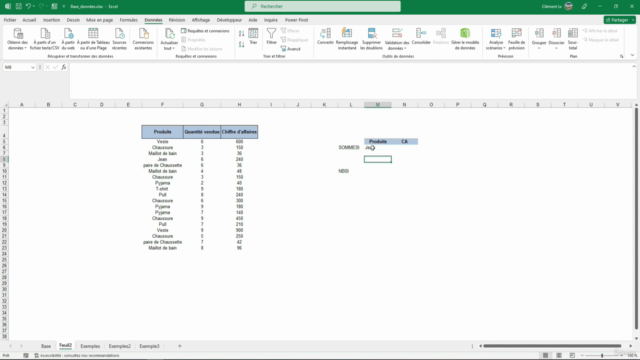The height and width of the screenshot is (360, 640).
Task: Switch to Page Break Preview
Action: tap(572, 356)
